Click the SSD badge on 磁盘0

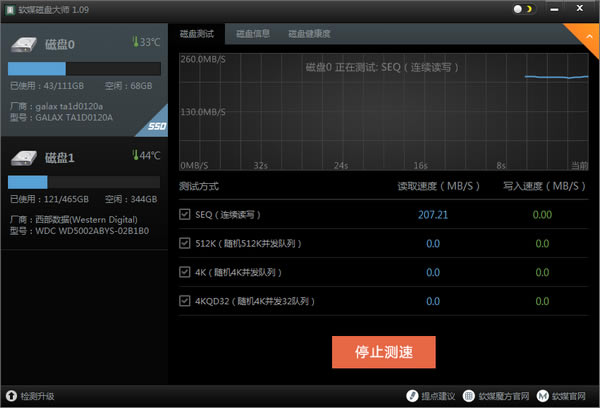[157, 126]
